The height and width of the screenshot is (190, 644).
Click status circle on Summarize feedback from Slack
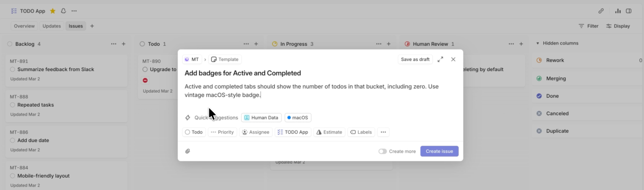click(x=12, y=69)
